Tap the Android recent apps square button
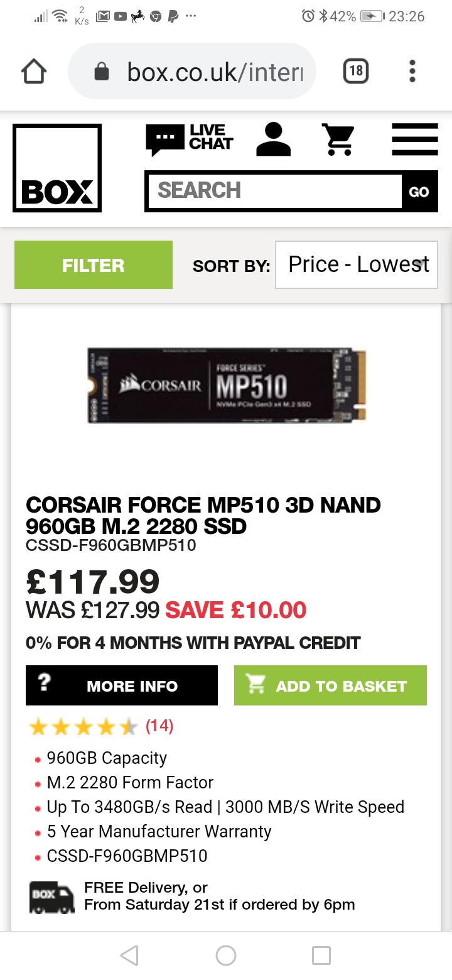The image size is (452, 980). tap(321, 955)
